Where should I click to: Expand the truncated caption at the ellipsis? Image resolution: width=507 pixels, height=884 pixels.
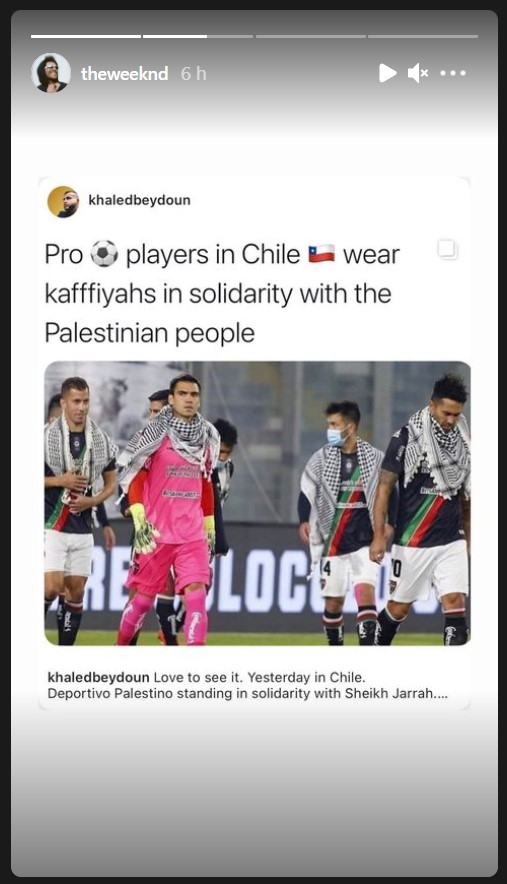441,693
